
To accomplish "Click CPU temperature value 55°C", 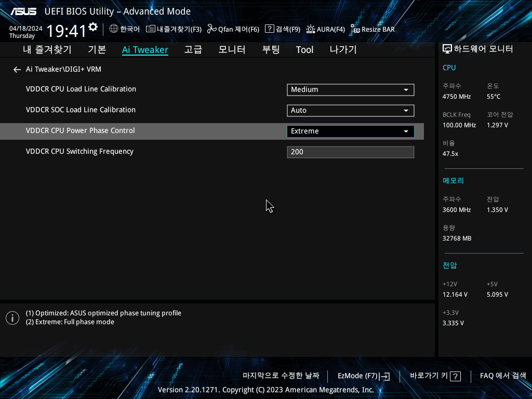I will pos(494,97).
